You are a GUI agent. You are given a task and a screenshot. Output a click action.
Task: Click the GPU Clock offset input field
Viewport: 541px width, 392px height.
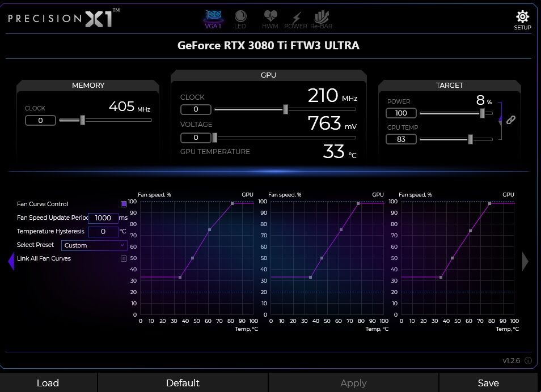(196, 109)
